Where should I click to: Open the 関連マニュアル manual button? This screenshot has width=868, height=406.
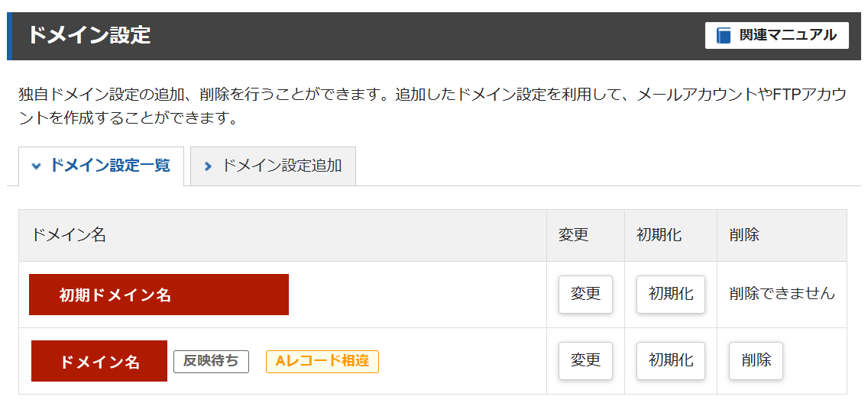point(776,35)
